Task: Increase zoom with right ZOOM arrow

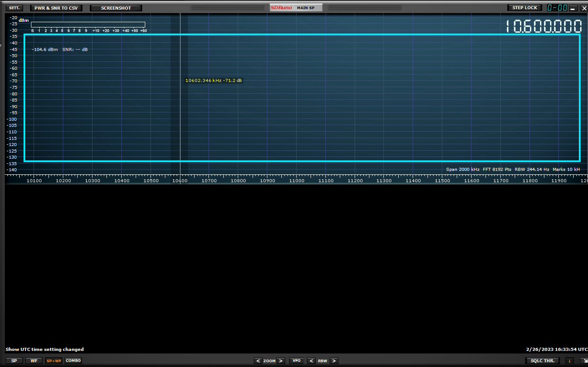Action: (281, 361)
